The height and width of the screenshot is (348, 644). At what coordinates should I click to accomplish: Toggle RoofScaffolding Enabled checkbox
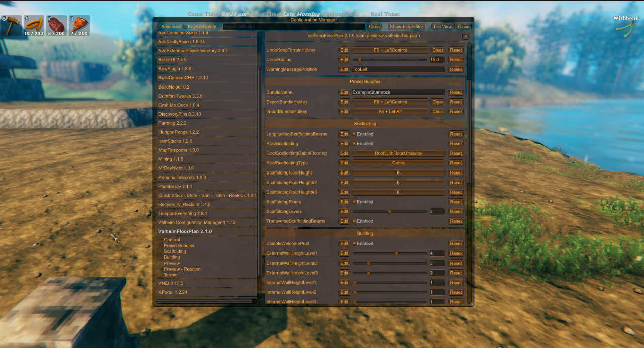coord(354,144)
